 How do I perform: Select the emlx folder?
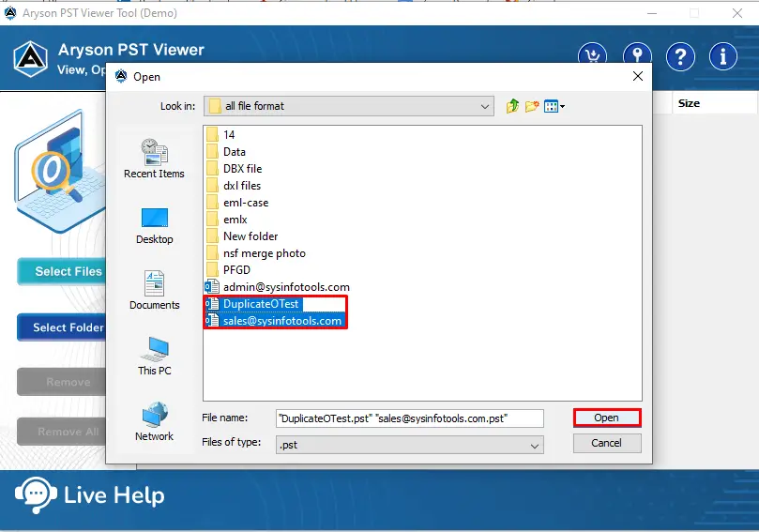[x=226, y=220]
